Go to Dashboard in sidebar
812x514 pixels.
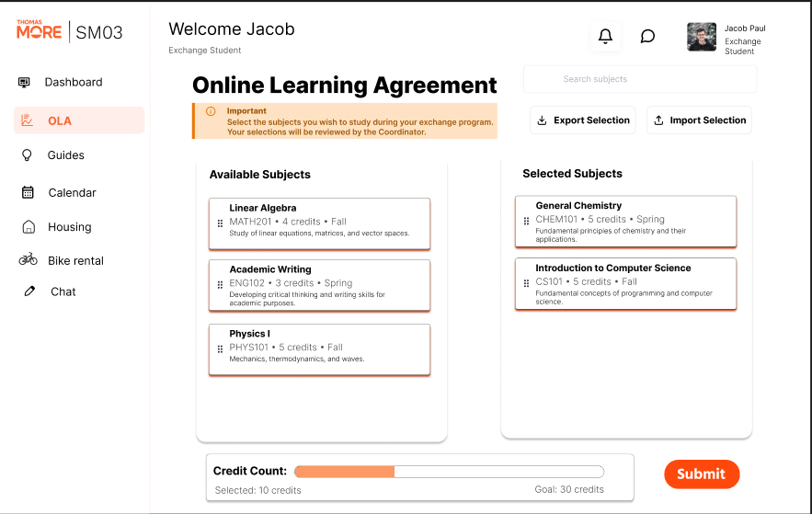click(73, 82)
